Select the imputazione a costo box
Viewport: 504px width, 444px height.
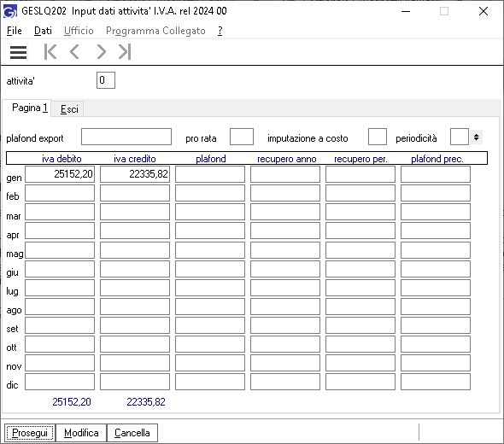tap(378, 137)
